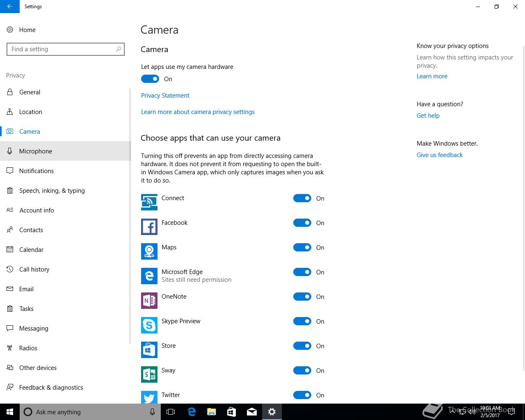Open Other devices privacy settings
Viewport: 525px width, 420px height.
(x=65, y=367)
